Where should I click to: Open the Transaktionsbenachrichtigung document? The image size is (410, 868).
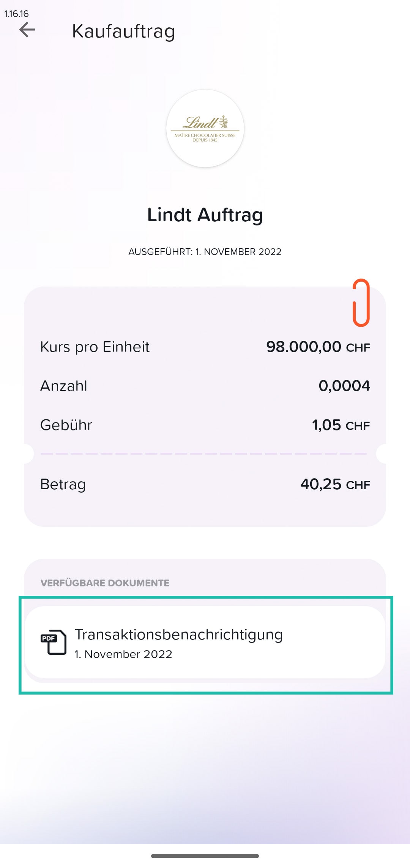point(205,642)
